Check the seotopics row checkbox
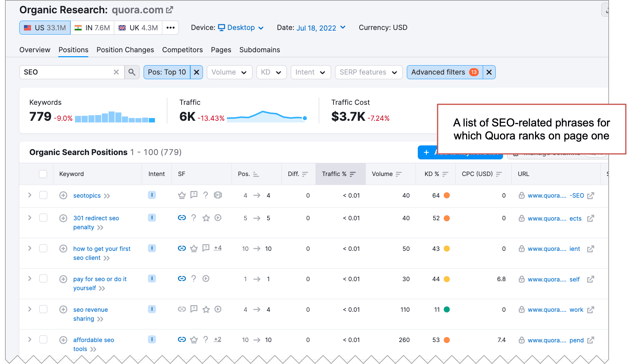Image resolution: width=630 pixels, height=364 pixels. [x=43, y=195]
